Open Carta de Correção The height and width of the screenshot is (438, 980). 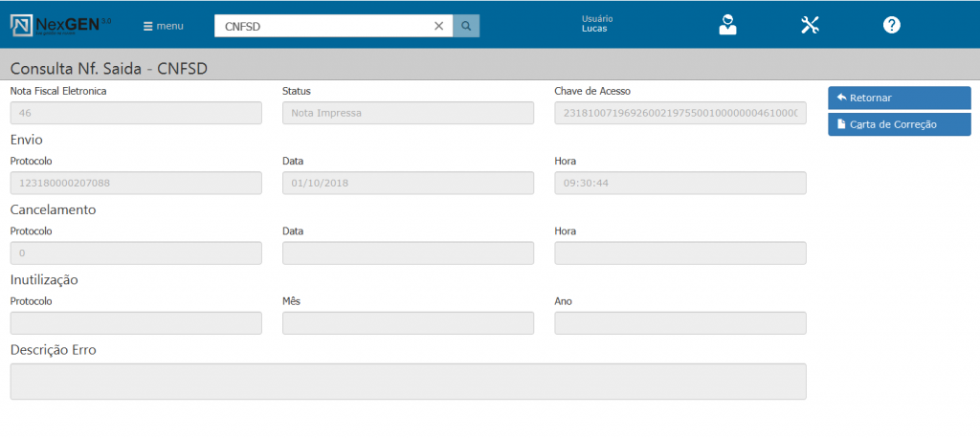pyautogui.click(x=899, y=124)
